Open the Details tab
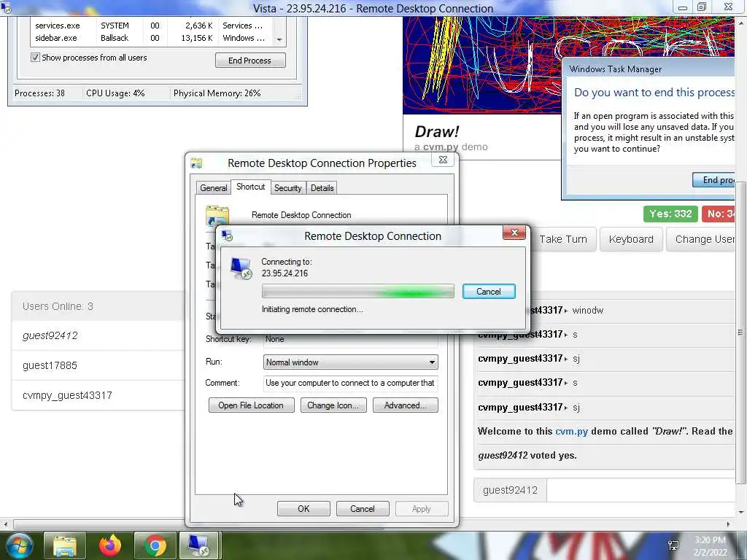747x560 pixels. click(322, 188)
